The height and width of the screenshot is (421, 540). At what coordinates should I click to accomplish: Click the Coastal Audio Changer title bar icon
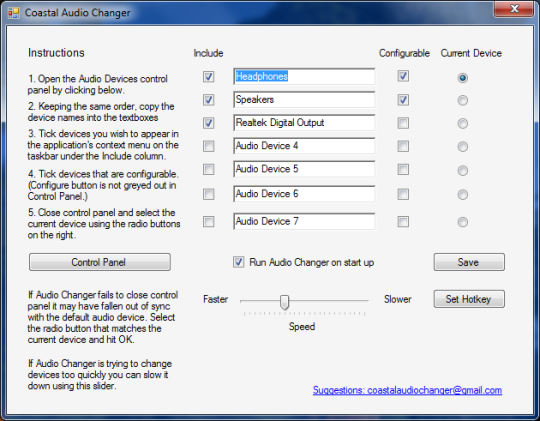point(13,13)
